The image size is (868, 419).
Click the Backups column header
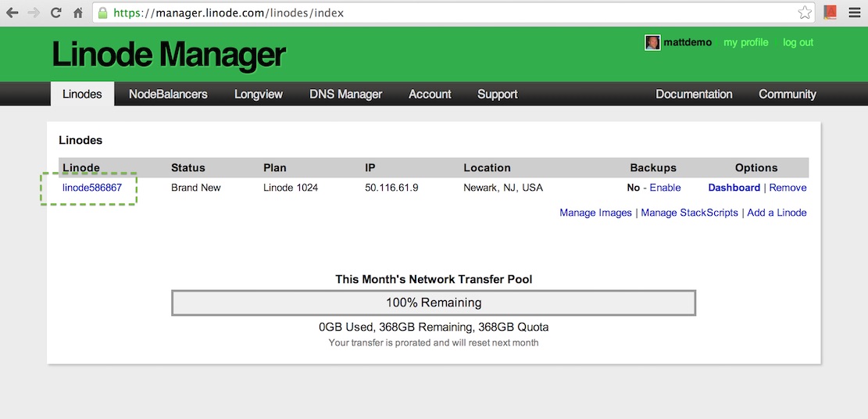tap(653, 168)
